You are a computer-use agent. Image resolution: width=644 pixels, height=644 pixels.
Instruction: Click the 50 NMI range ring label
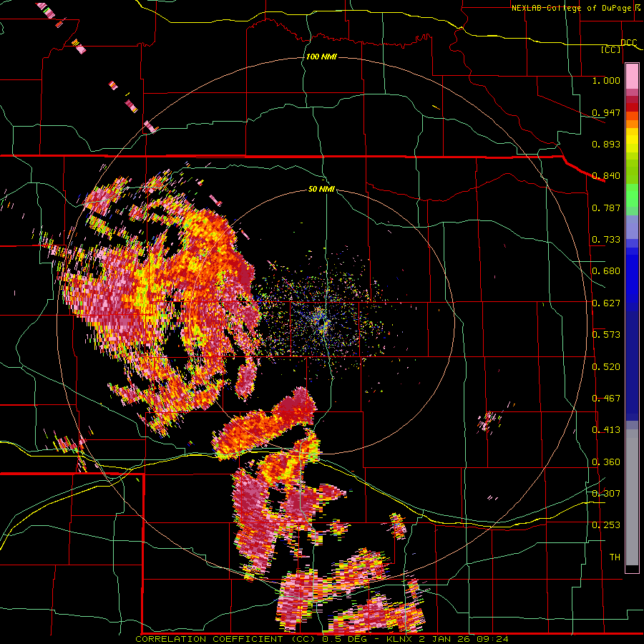click(321, 189)
